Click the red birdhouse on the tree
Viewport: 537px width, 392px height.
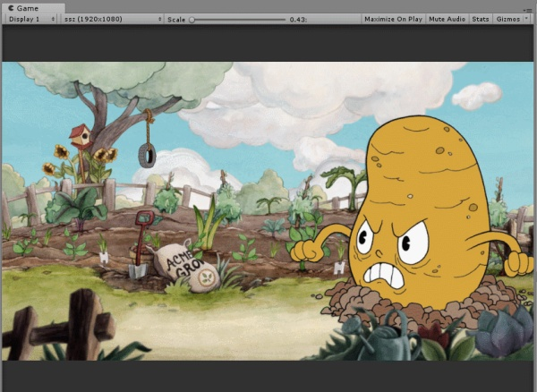click(x=81, y=137)
